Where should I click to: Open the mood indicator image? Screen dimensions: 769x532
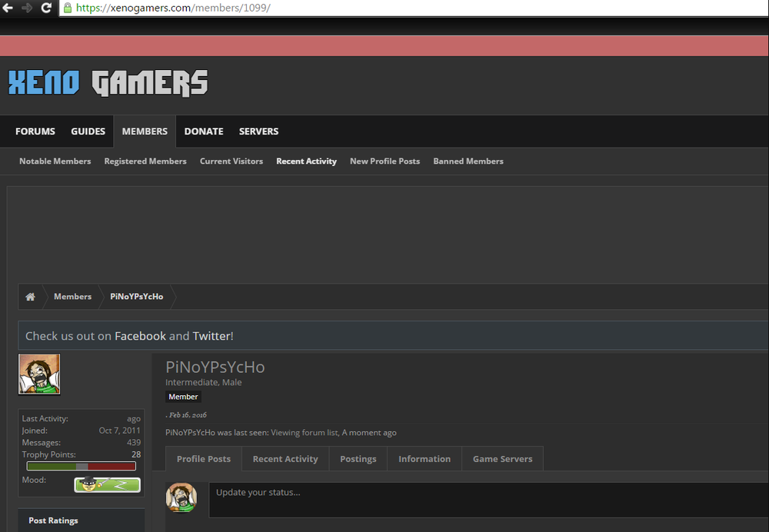tap(108, 484)
